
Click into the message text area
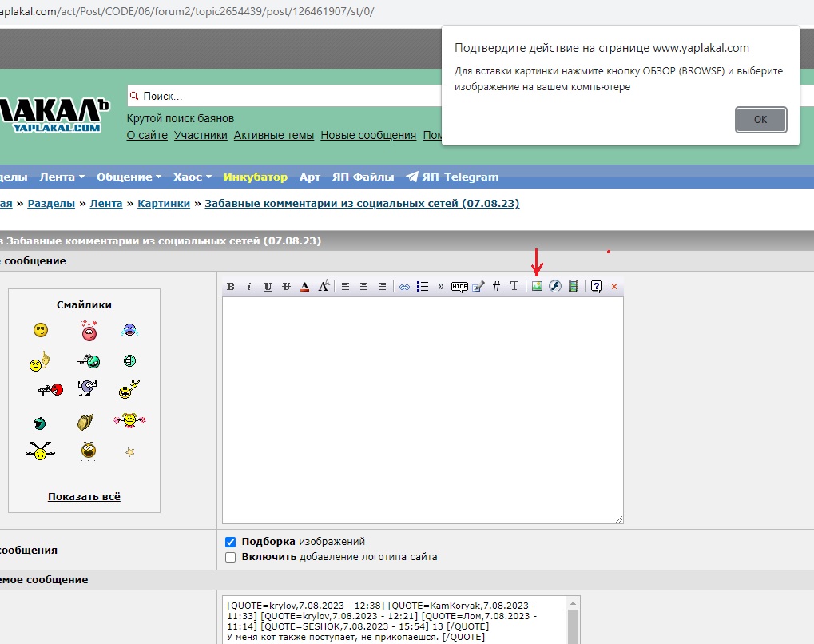click(423, 411)
